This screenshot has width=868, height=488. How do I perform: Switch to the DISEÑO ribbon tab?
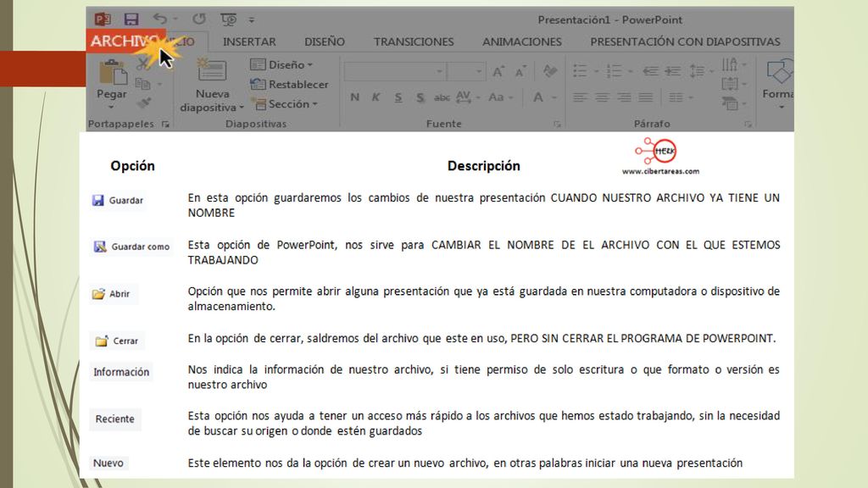pyautogui.click(x=325, y=42)
